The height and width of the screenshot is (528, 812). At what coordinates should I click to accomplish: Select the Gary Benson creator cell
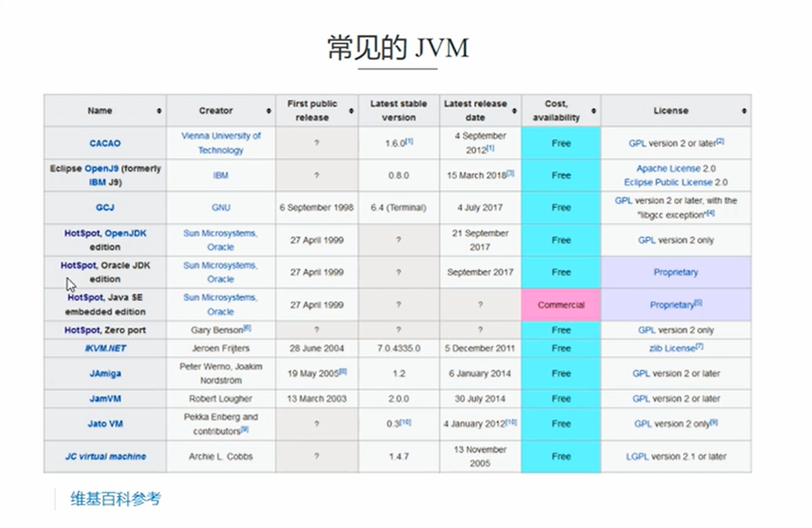pos(221,330)
